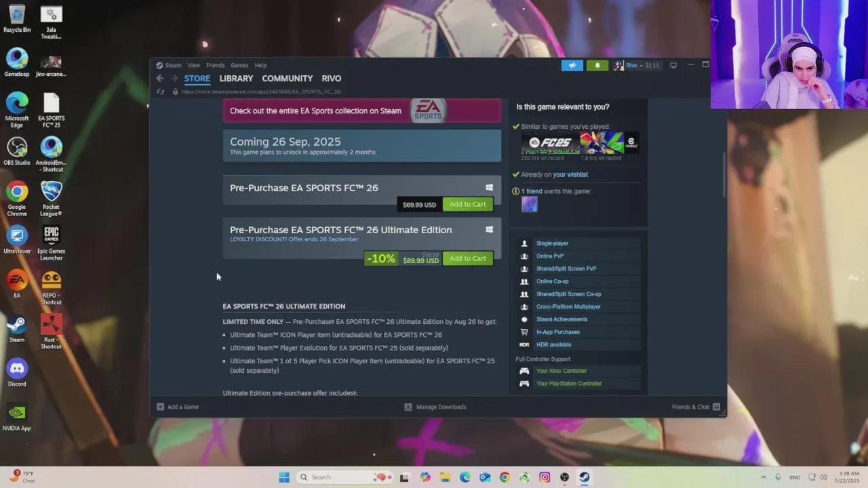Open the EA app desktop icon

[x=17, y=284]
